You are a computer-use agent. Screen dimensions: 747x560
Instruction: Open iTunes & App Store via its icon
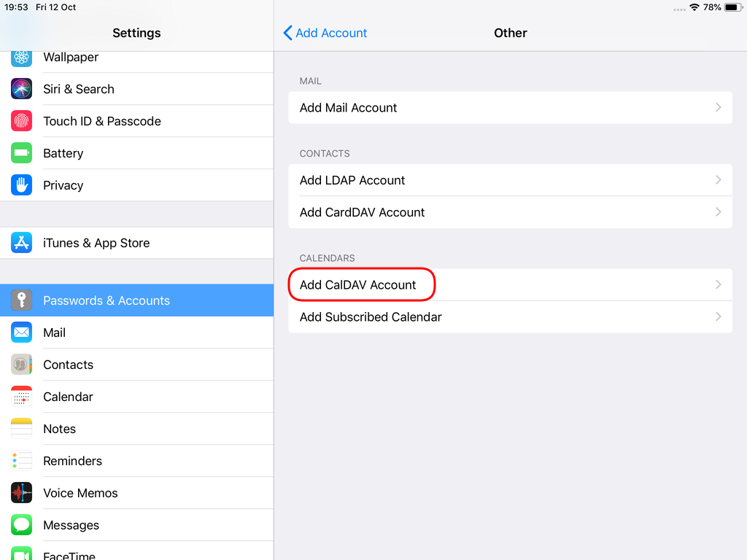[x=21, y=243]
